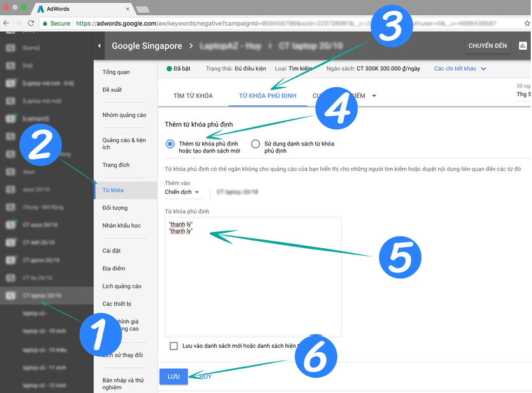Click campaign icon beside CT laptop 20/10
532x393 pixels.
11,295
